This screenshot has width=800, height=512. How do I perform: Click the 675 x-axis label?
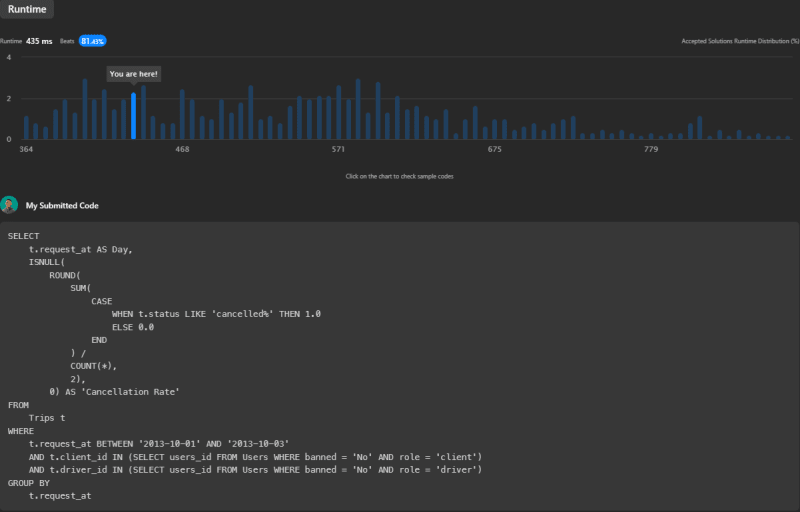tap(494, 149)
